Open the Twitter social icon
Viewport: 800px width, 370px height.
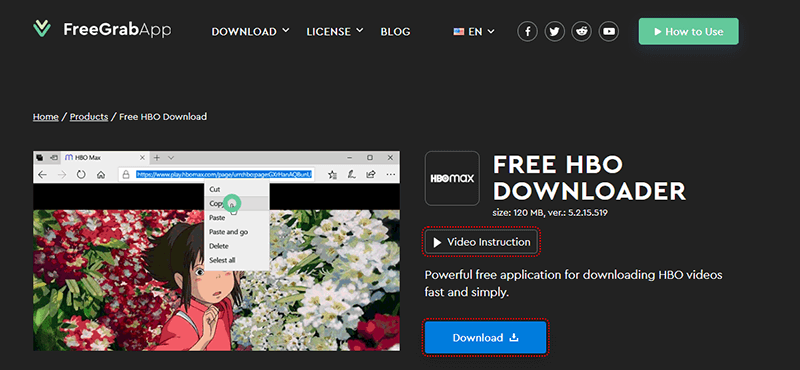555,32
